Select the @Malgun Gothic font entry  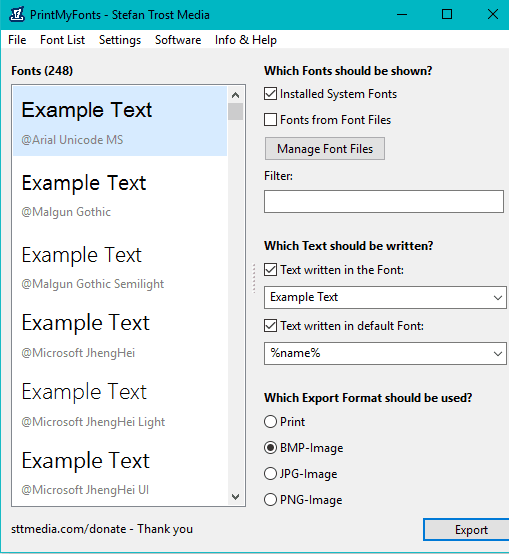tap(120, 193)
